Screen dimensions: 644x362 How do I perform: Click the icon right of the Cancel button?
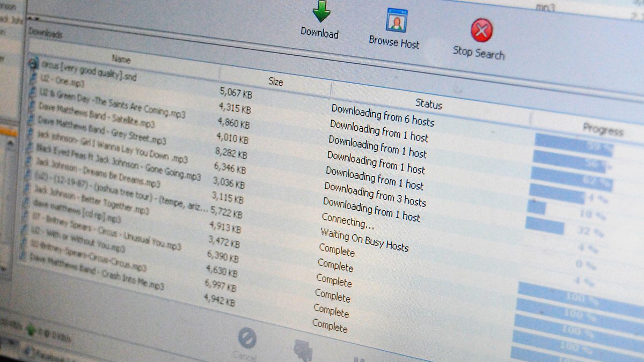303,350
